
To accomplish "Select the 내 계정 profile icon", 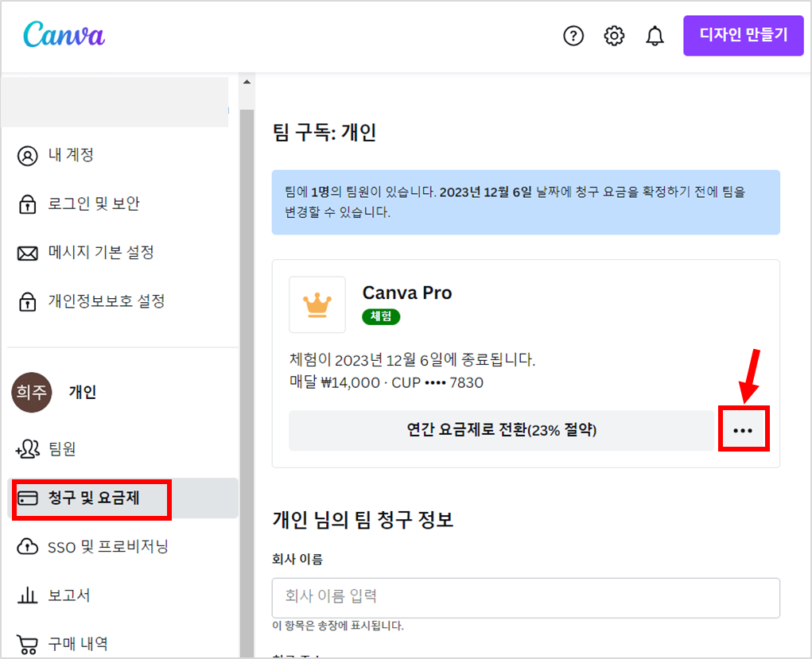I will (x=28, y=155).
